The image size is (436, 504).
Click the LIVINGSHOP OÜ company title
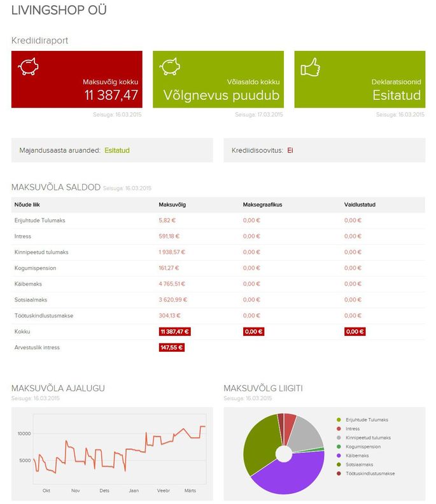tap(59, 10)
